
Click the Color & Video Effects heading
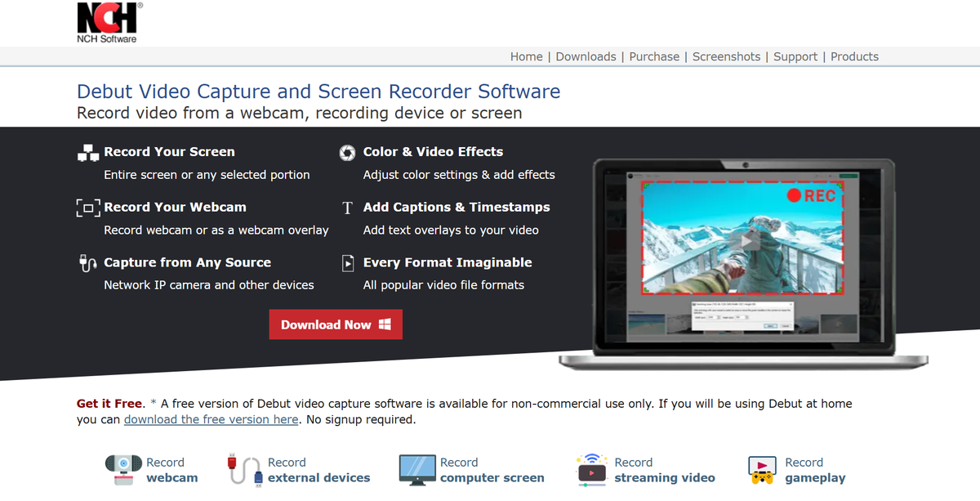coord(433,152)
